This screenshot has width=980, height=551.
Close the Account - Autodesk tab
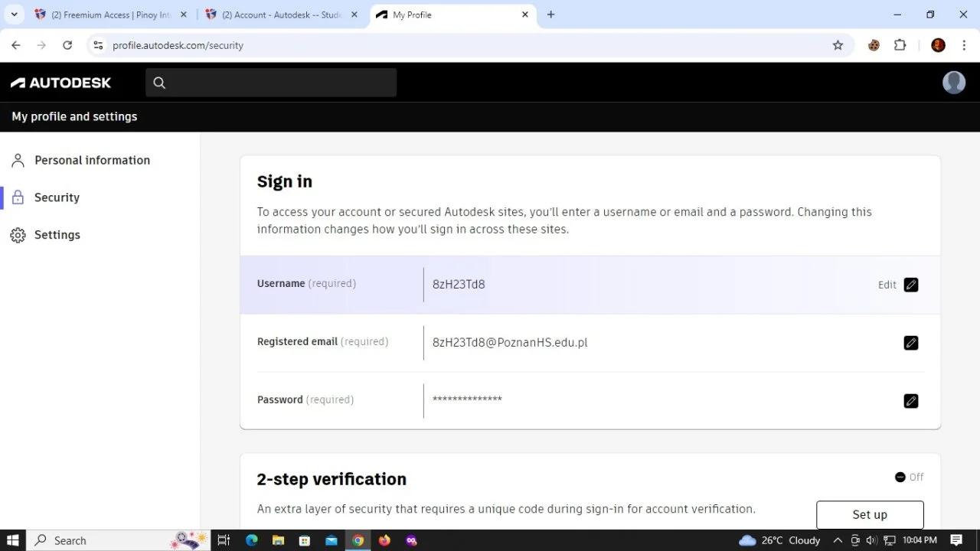354,15
